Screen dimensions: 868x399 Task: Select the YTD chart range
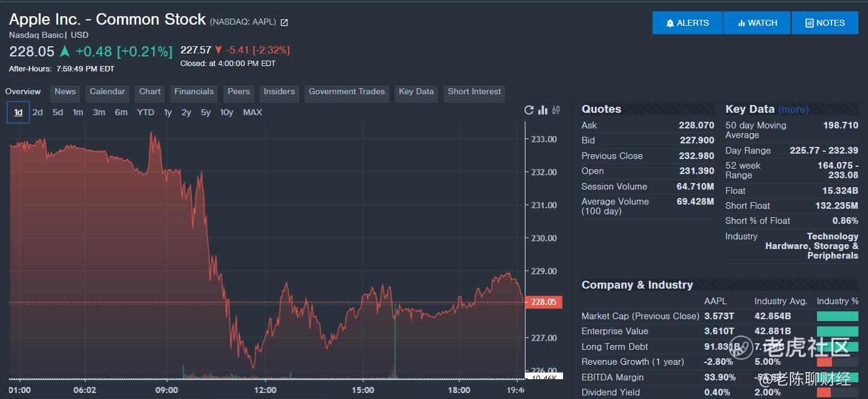pos(145,112)
